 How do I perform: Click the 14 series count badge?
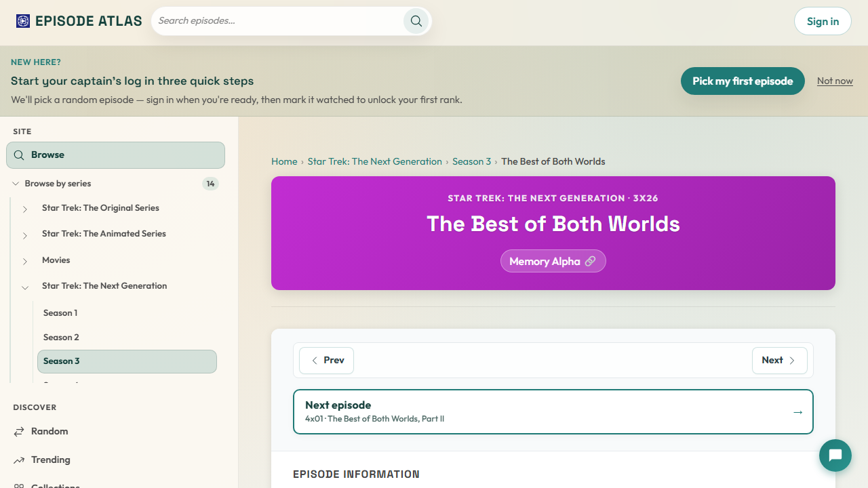point(210,184)
